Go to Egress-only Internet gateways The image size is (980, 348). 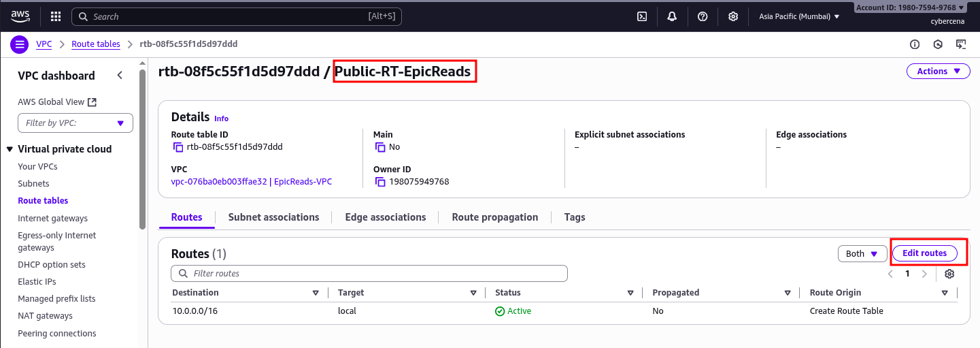(x=57, y=242)
